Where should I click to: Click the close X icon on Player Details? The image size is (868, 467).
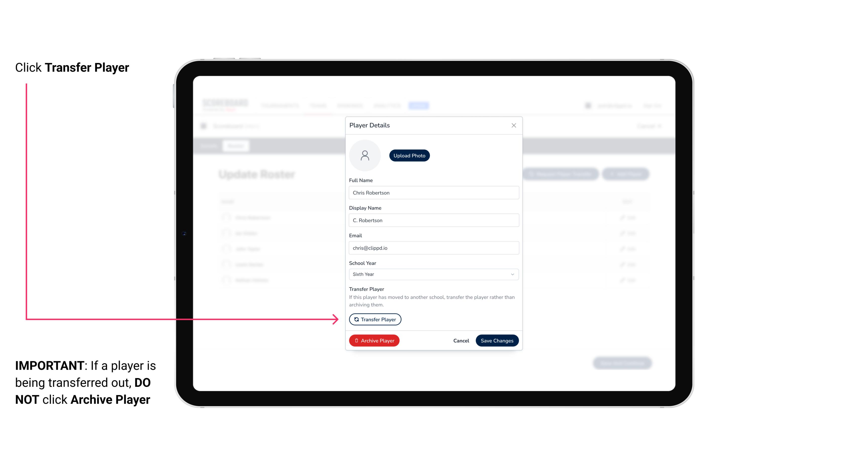click(514, 125)
